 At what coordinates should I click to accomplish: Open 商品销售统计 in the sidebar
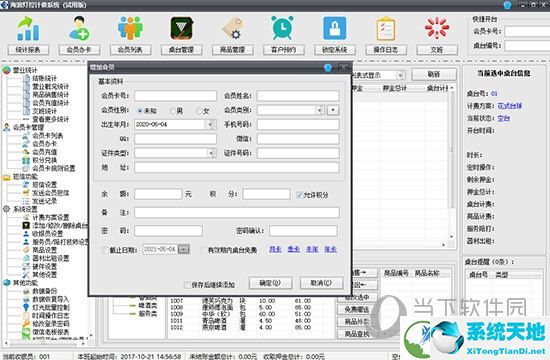click(x=51, y=94)
